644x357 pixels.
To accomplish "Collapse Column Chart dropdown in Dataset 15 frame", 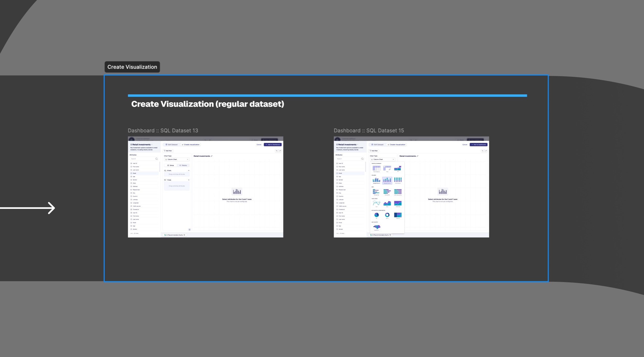I will [x=382, y=159].
